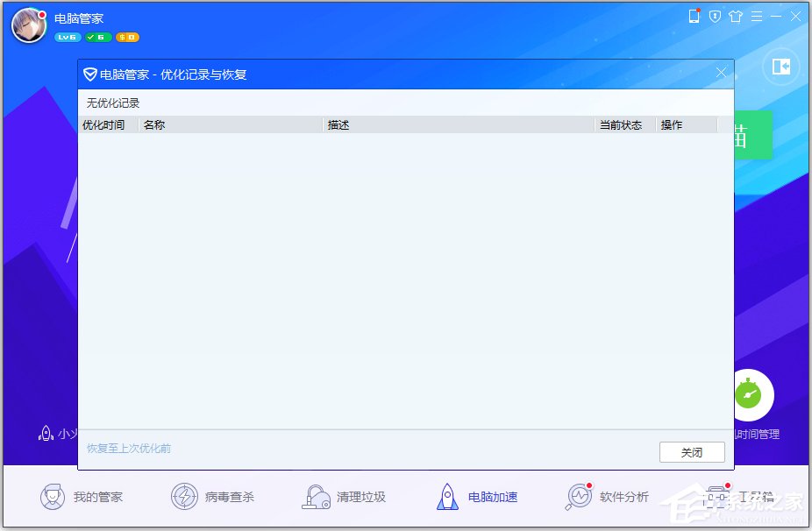This screenshot has height=531, width=812.
Task: Open the green time management clock icon
Action: click(x=751, y=395)
